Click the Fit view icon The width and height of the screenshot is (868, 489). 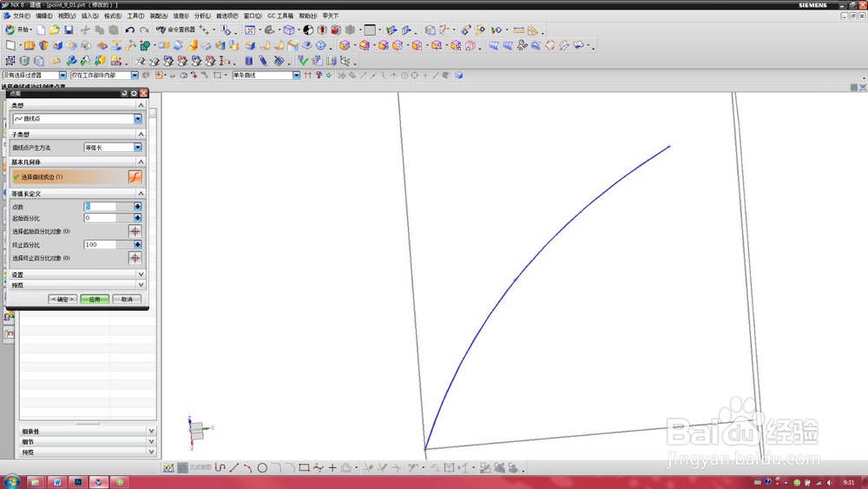[x=250, y=30]
